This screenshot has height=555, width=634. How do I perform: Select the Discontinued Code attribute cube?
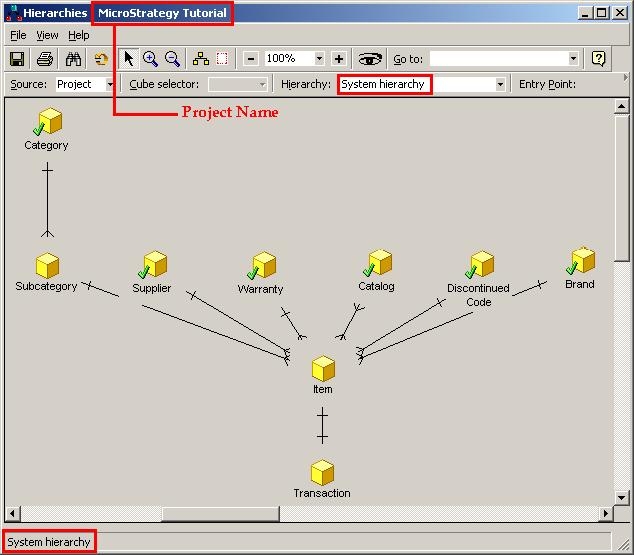pyautogui.click(x=480, y=264)
